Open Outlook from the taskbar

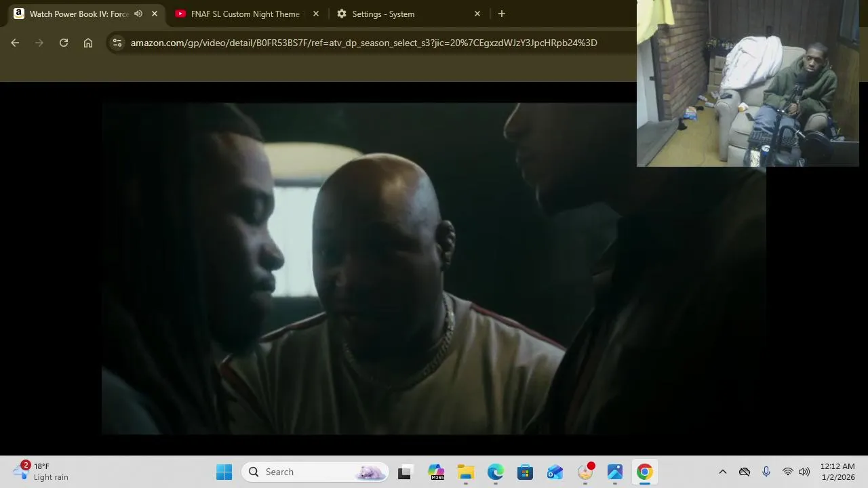[555, 472]
